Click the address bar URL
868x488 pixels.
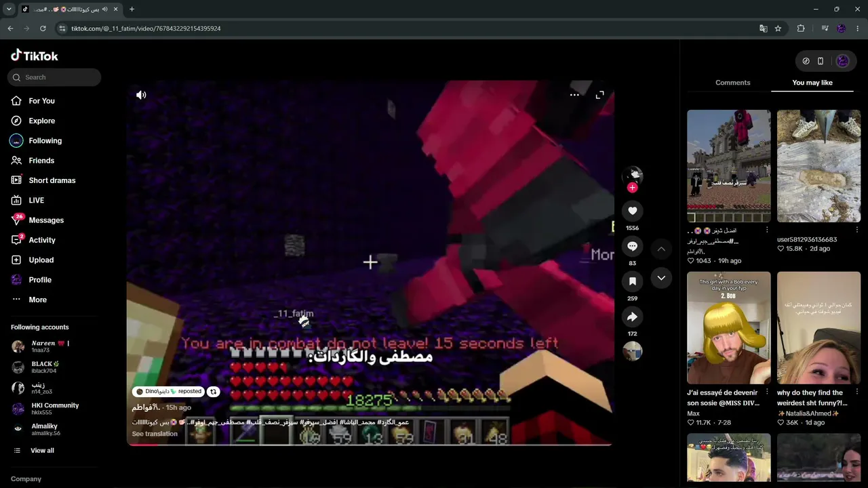[146, 28]
